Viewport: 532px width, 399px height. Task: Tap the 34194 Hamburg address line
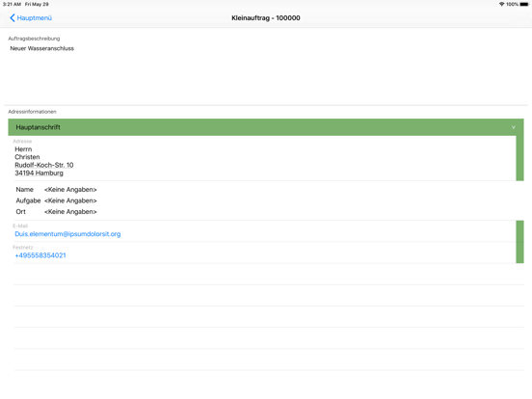pyautogui.click(x=39, y=173)
